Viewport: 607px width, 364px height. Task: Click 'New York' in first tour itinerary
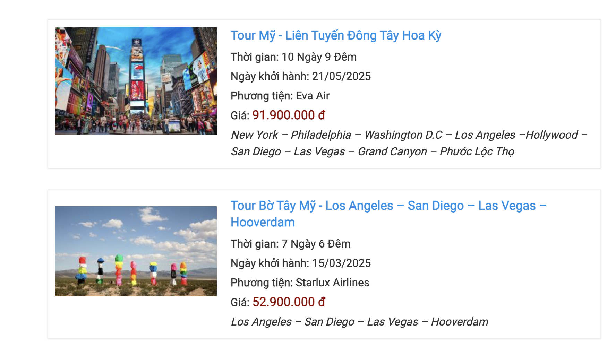[255, 135]
